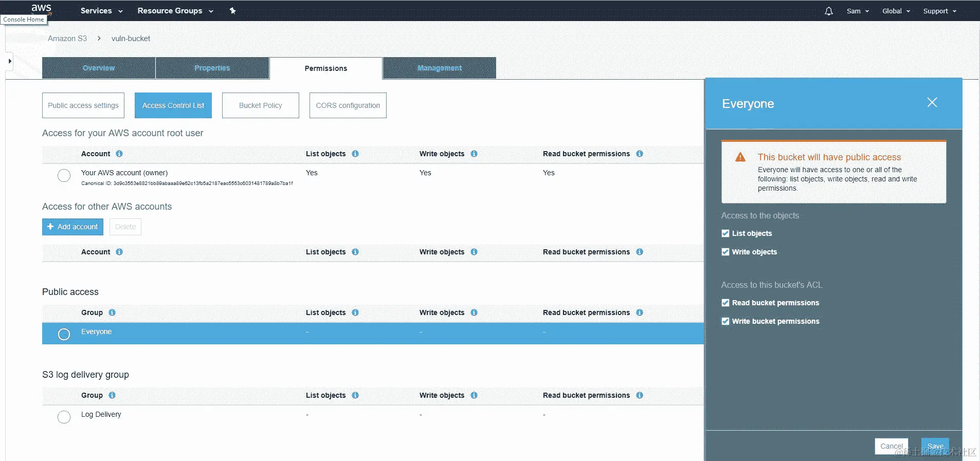Uncheck Write objects in Everyone panel
This screenshot has width=980, height=461.
pyautogui.click(x=725, y=252)
